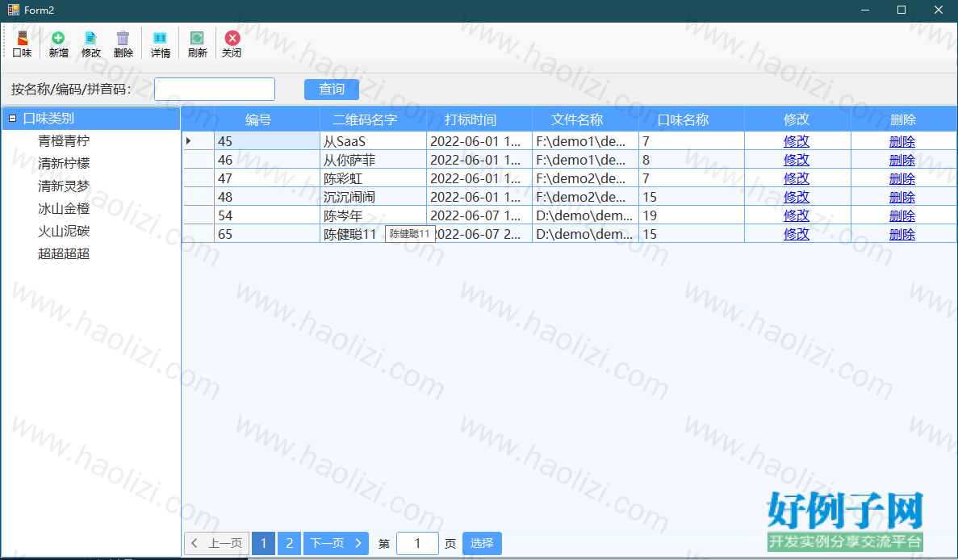Click 修改 link for row 47
The height and width of the screenshot is (560, 958).
click(x=796, y=178)
